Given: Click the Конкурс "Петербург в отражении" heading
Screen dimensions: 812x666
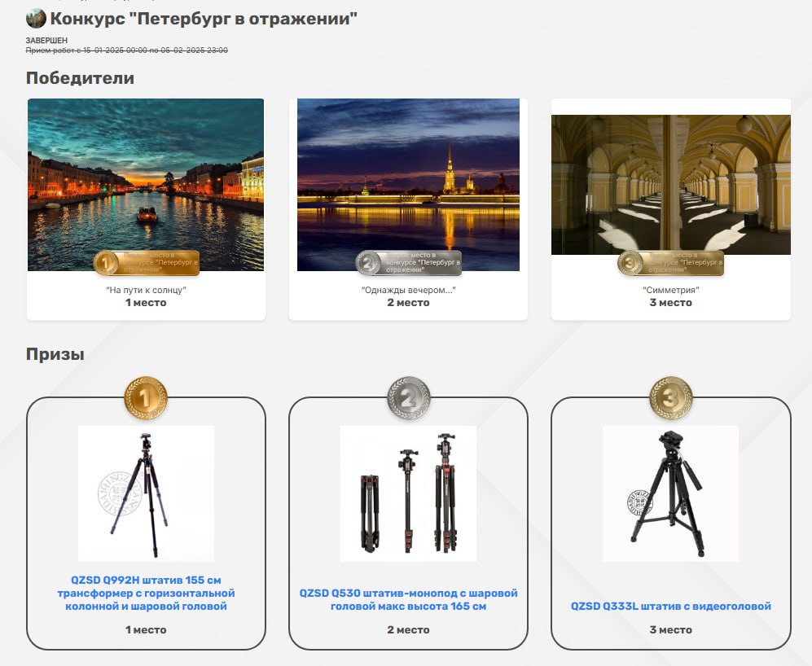Looking at the screenshot, I should 204,19.
